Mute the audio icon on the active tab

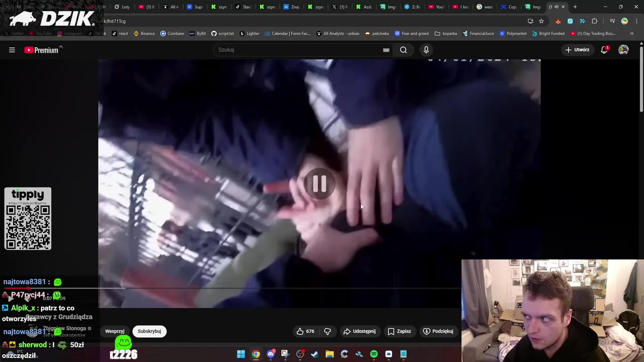(x=556, y=7)
